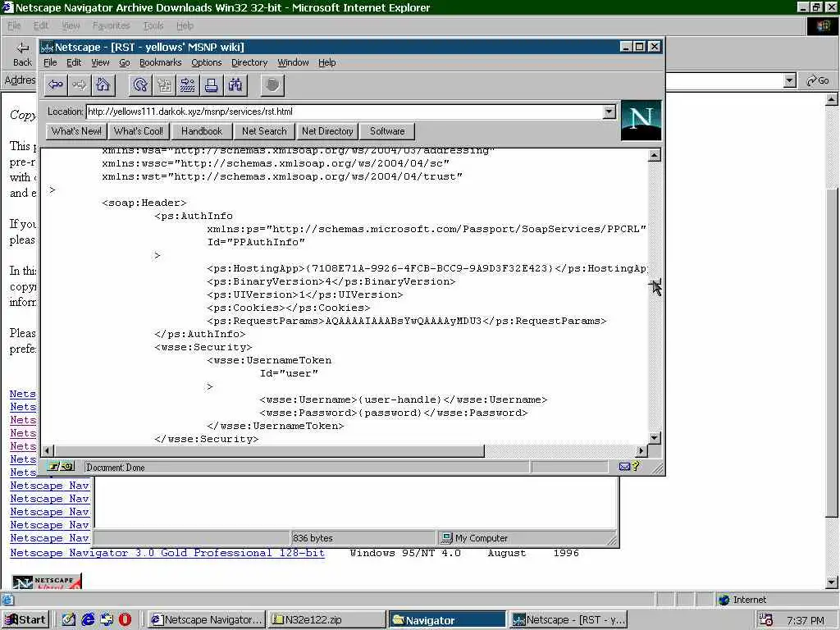
Task: Open the IE Address bar dropdown
Action: (x=789, y=80)
